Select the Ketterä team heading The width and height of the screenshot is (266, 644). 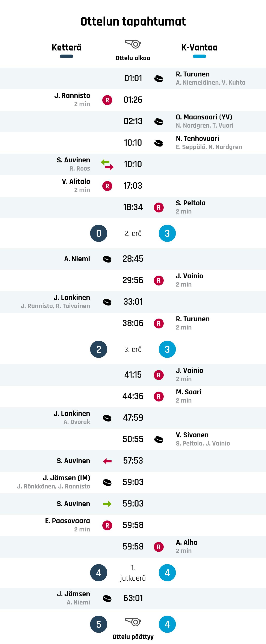(x=66, y=47)
